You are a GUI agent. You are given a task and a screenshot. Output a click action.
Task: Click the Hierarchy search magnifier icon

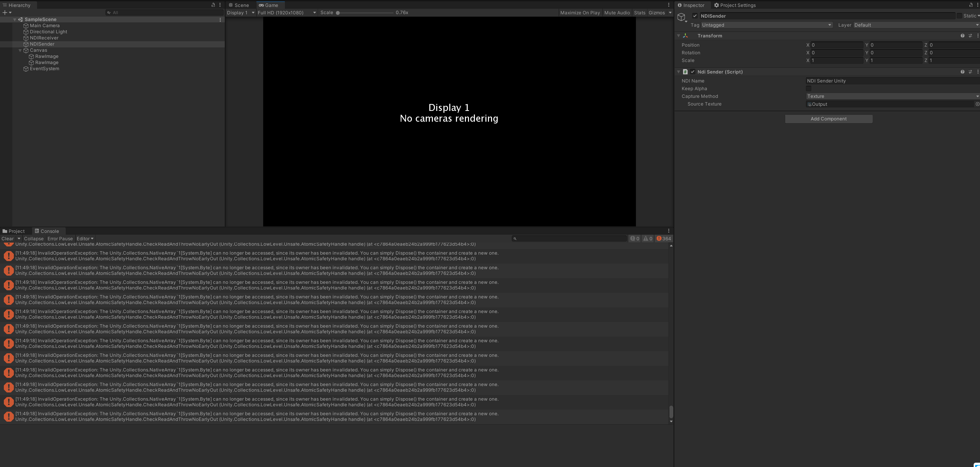[109, 12]
